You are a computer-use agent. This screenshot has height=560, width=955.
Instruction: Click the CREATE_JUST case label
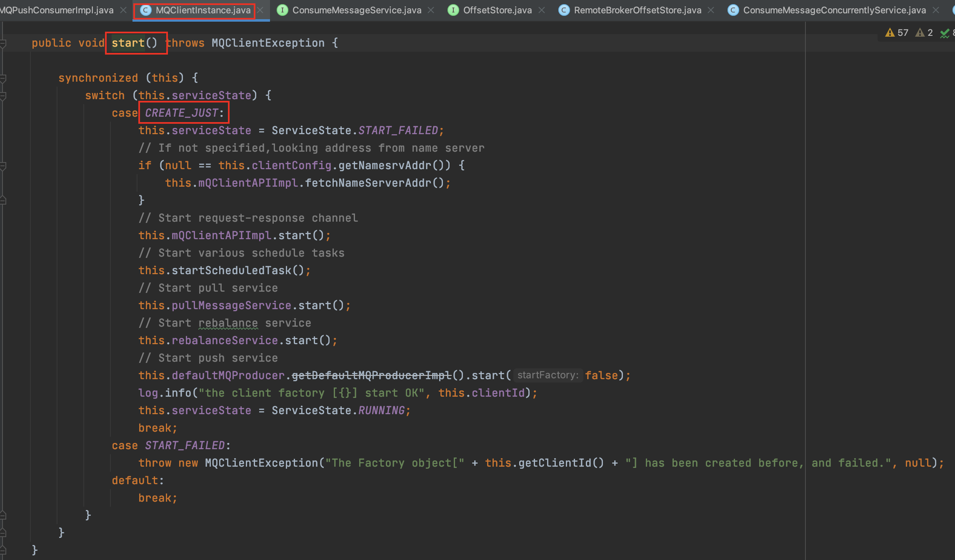tap(182, 113)
